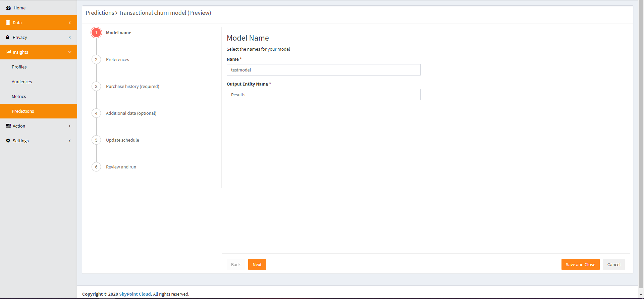Click the Settings gear icon
The height and width of the screenshot is (299, 644).
(x=8, y=141)
